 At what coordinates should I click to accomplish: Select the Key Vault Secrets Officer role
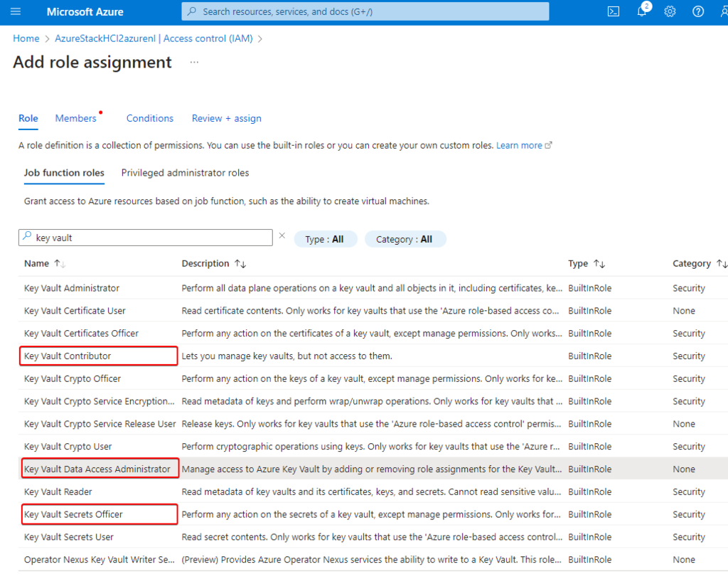tap(74, 514)
